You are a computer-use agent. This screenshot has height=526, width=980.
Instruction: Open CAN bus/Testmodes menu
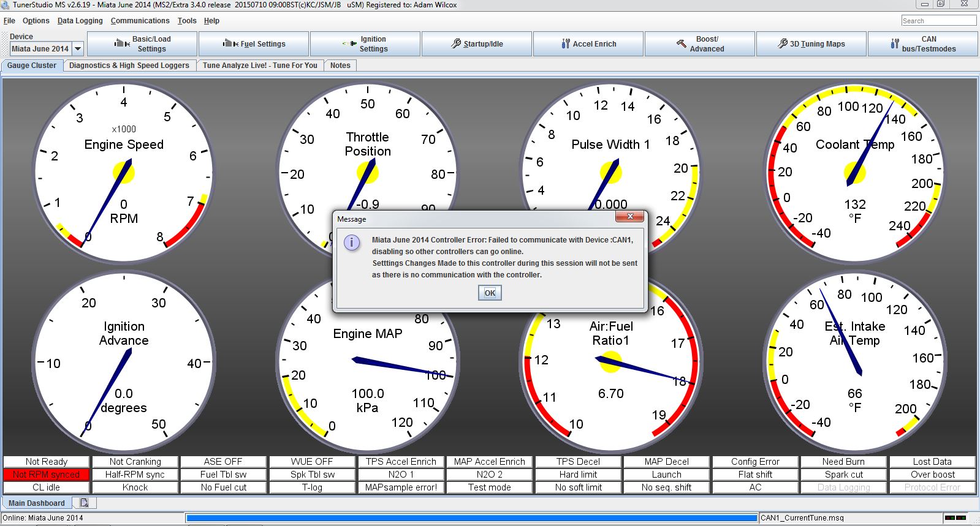[922, 44]
